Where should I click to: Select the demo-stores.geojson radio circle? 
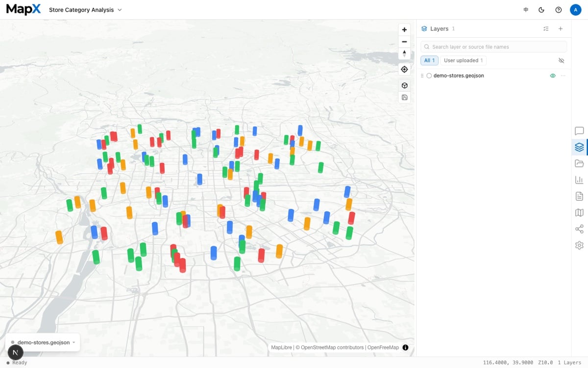[x=429, y=76]
